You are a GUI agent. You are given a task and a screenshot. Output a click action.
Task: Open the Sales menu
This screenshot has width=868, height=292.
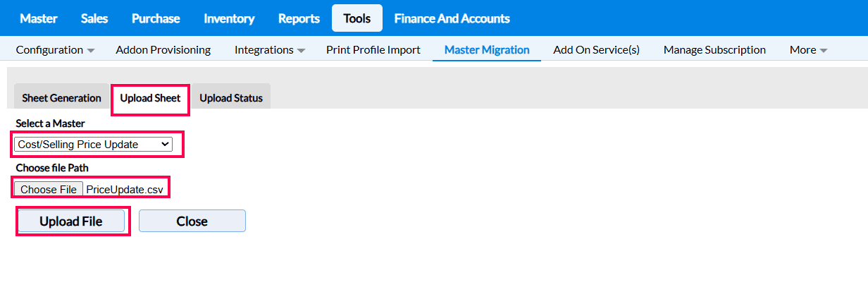pos(94,18)
